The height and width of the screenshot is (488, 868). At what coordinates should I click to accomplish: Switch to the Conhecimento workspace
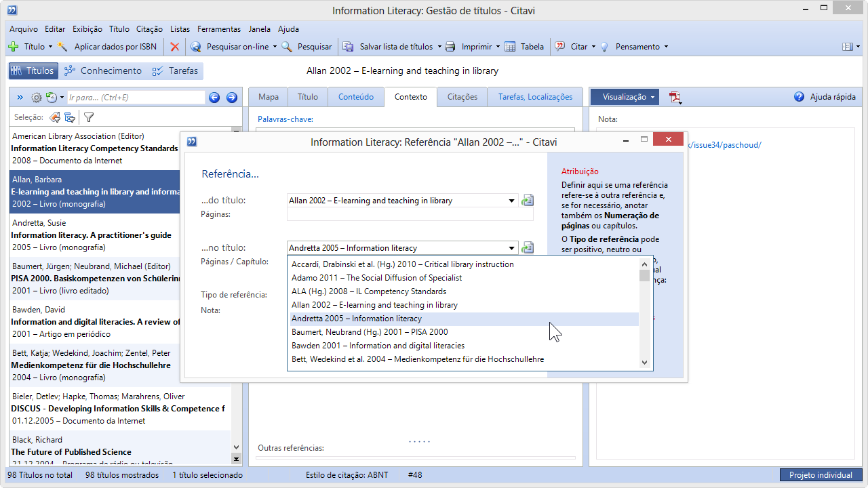(x=103, y=70)
